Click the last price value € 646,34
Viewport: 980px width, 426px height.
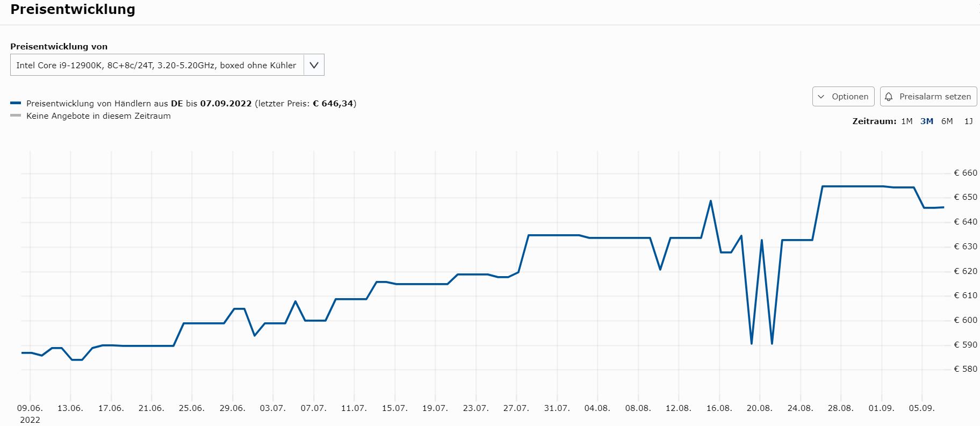pyautogui.click(x=333, y=104)
